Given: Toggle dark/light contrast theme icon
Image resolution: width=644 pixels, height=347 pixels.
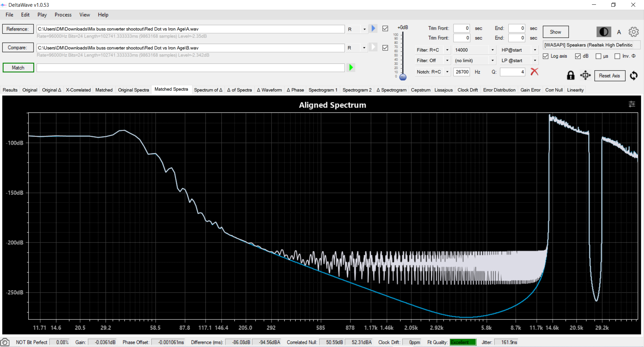Looking at the screenshot, I should [604, 32].
